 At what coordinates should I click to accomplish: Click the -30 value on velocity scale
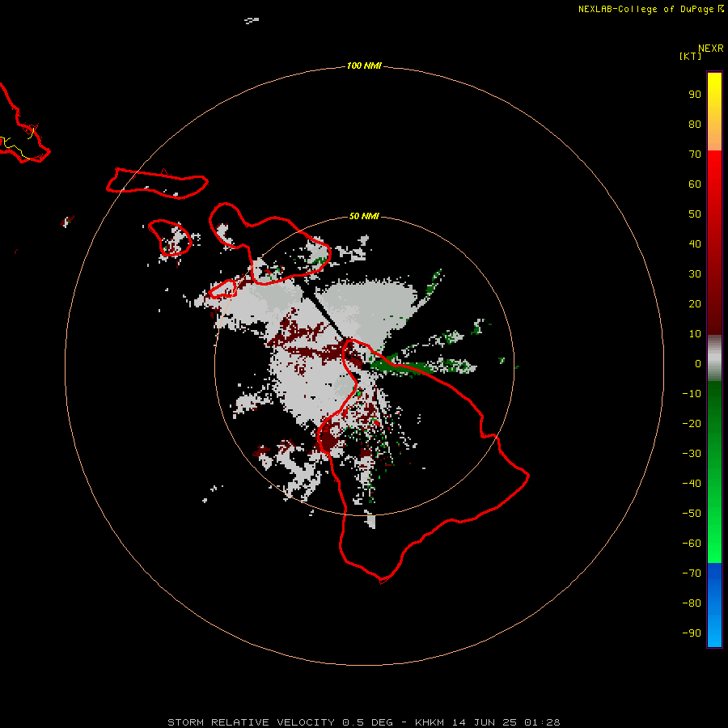692,454
